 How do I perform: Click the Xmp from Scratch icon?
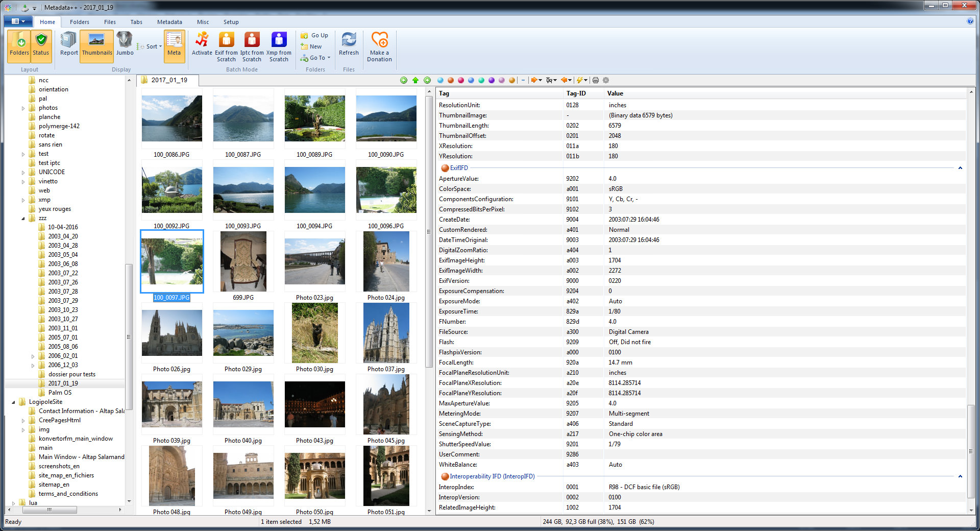click(x=279, y=46)
